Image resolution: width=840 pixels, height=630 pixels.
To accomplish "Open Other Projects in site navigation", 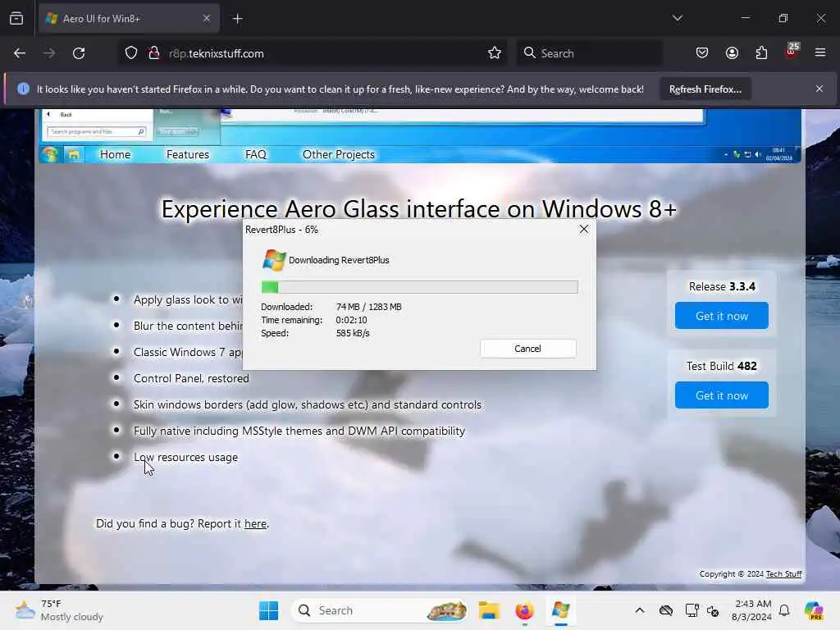I will click(339, 154).
